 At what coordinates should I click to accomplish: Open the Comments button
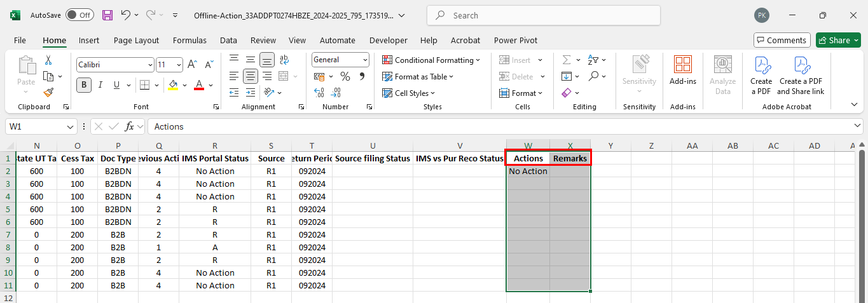tap(782, 40)
